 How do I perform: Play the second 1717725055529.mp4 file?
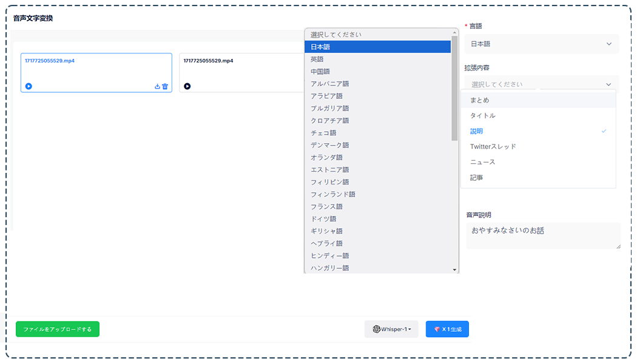pos(187,86)
